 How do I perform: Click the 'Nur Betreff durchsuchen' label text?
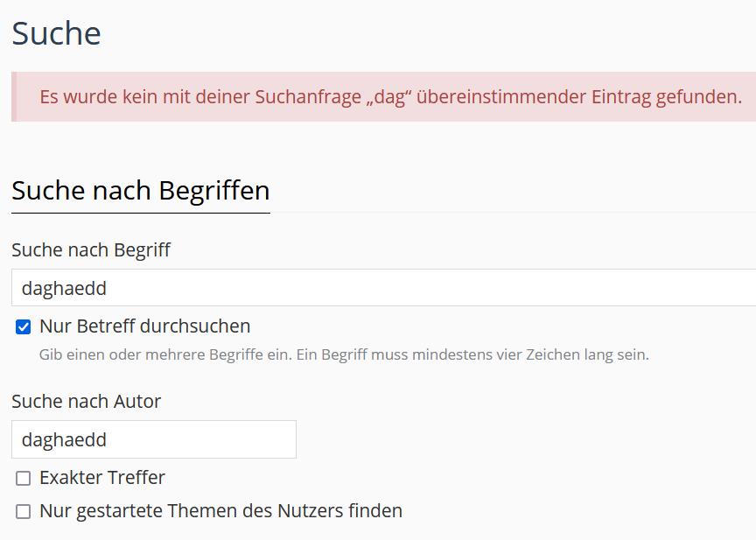tap(144, 326)
